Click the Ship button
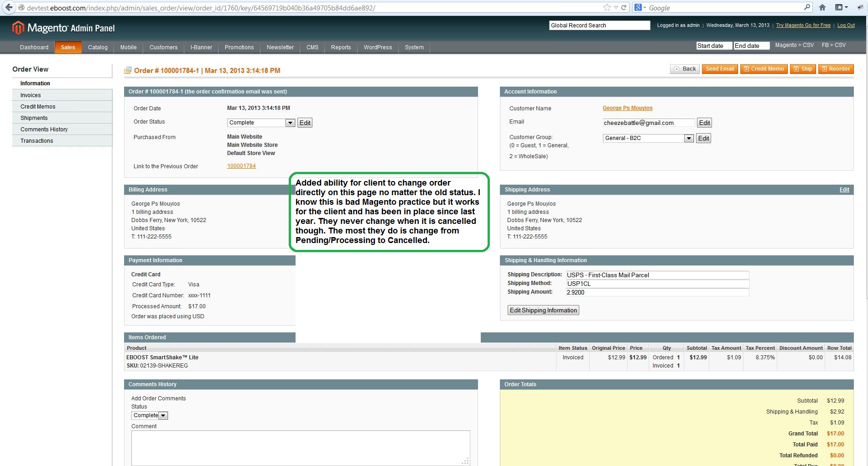 (803, 69)
